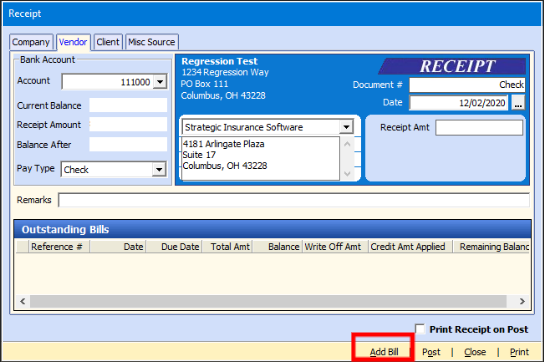The width and height of the screenshot is (544, 362).
Task: Click the Regression Test company name
Action: coord(219,61)
